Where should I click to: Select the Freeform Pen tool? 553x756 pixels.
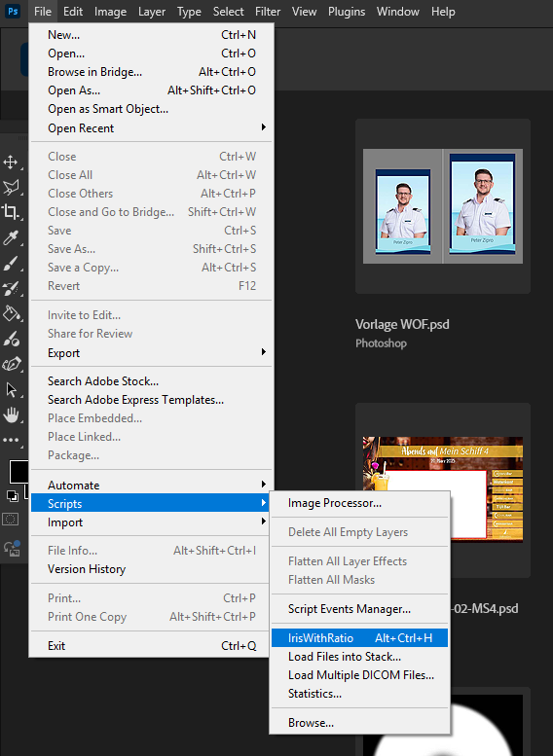(11, 364)
